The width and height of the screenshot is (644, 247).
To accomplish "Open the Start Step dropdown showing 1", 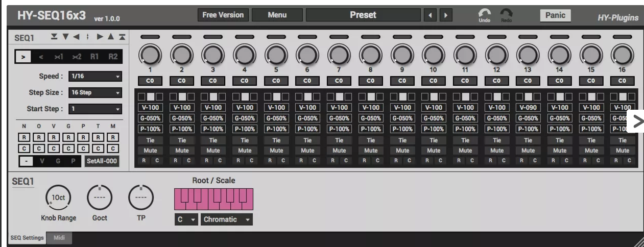I will click(x=96, y=109).
